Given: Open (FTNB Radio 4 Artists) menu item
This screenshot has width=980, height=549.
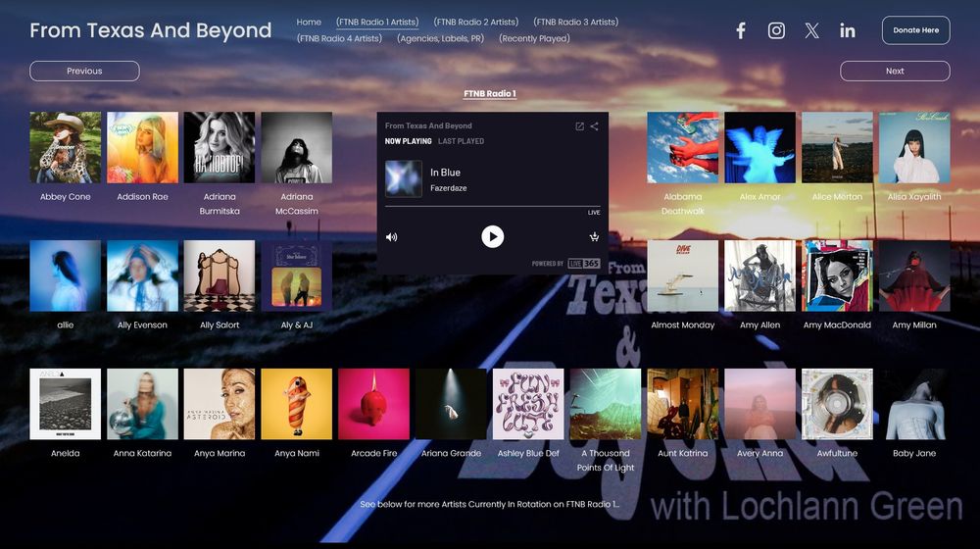Looking at the screenshot, I should pos(339,38).
